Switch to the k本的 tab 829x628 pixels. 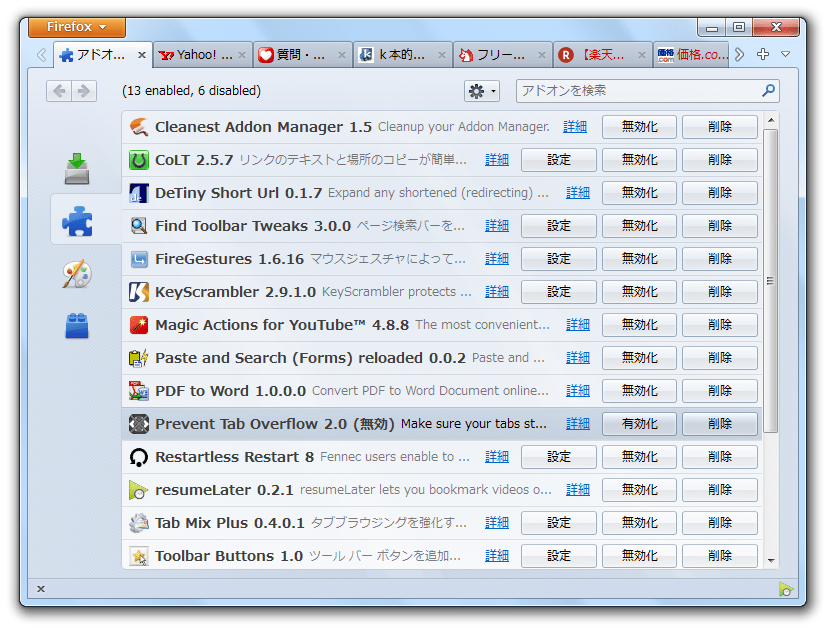pyautogui.click(x=402, y=54)
